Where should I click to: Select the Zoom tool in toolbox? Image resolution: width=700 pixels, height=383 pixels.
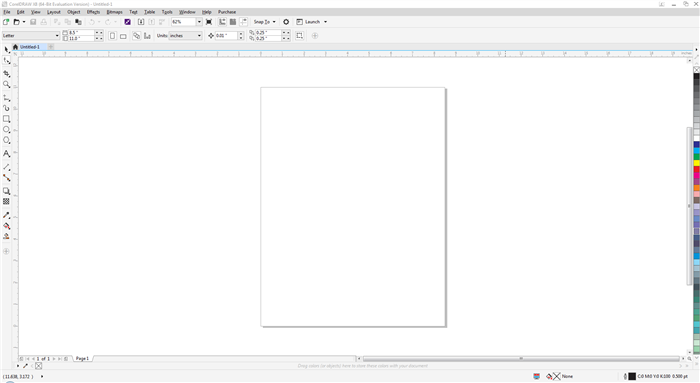coord(6,84)
